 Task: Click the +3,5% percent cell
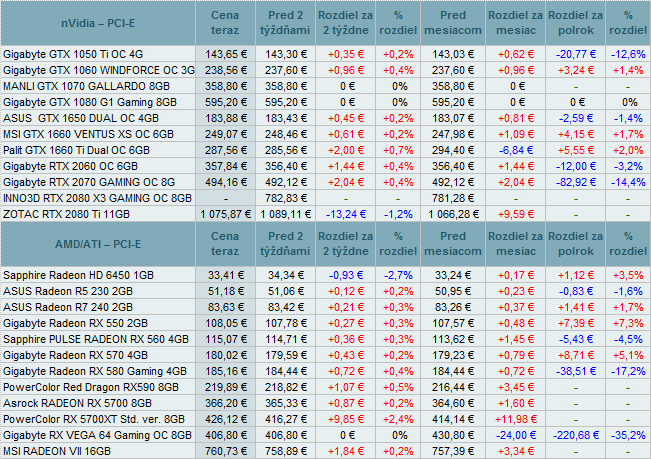click(x=628, y=275)
